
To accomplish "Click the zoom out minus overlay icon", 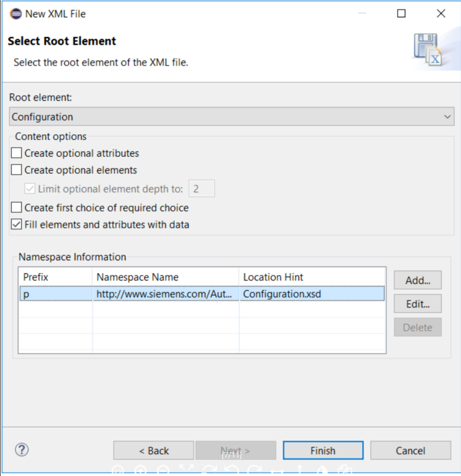I will [x=163, y=470].
